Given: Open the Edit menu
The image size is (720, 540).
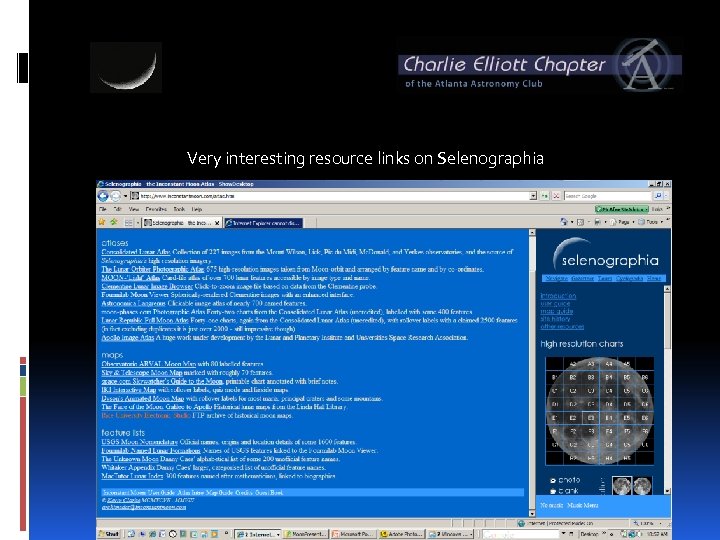Looking at the screenshot, I should point(118,209).
